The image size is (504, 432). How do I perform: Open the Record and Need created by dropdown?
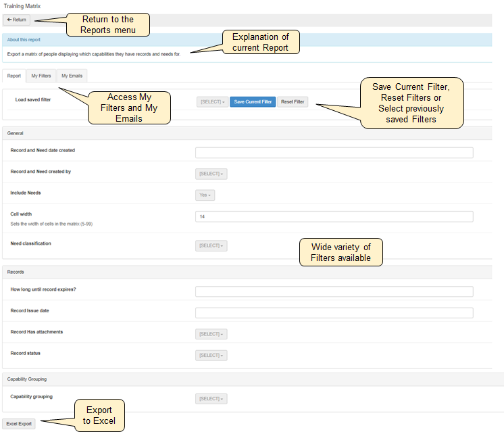(x=211, y=174)
